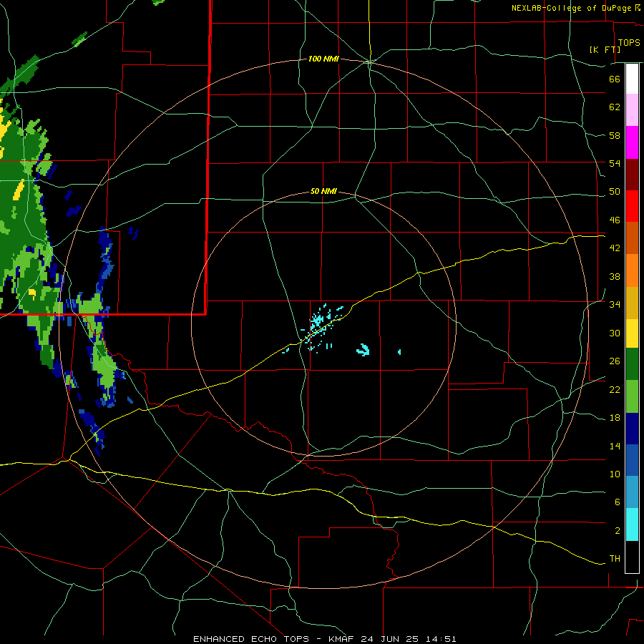The height and width of the screenshot is (644, 644).
Task: Click the 54 value on the legend
Action: (615, 163)
